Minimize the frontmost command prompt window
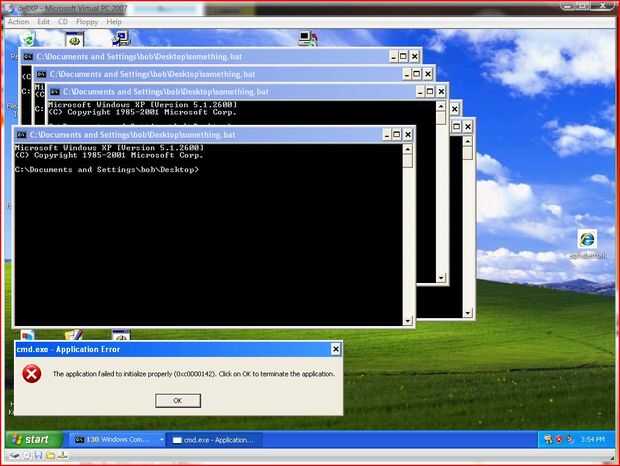This screenshot has width=620, height=466. tap(387, 135)
